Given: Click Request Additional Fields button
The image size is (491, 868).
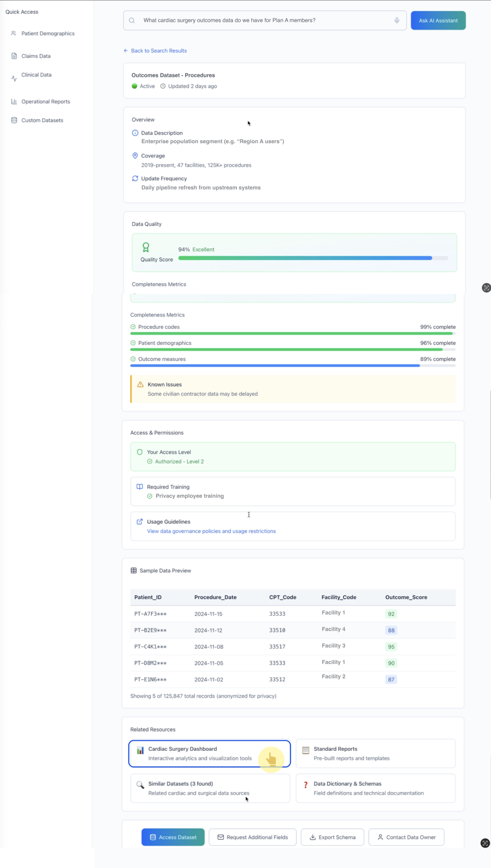Looking at the screenshot, I should [x=253, y=837].
